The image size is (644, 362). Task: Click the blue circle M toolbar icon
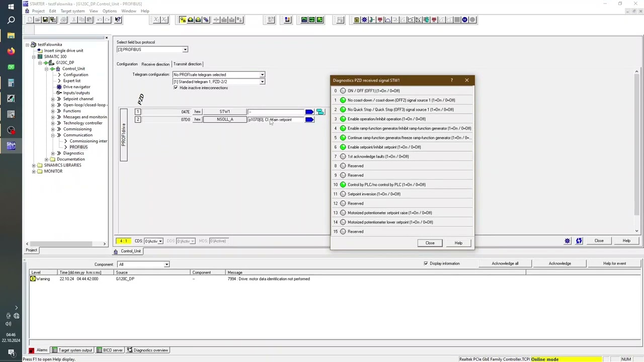click(465, 20)
